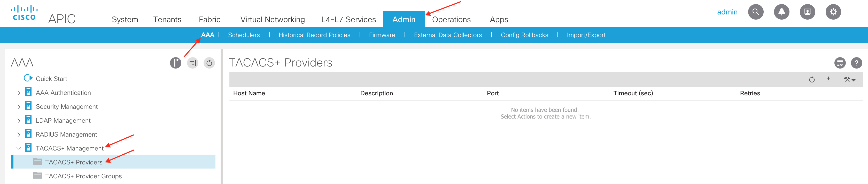Click the monitor display icon in header
Screen dimensions: 868x184
[x=807, y=12]
